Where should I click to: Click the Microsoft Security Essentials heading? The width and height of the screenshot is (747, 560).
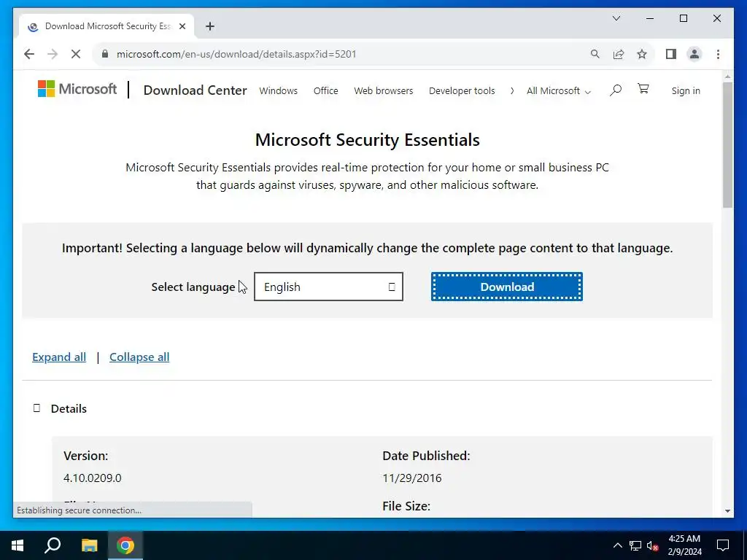click(368, 140)
